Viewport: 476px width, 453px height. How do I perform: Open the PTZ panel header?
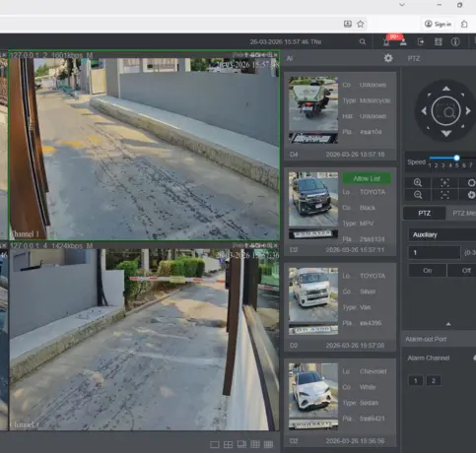pos(413,58)
